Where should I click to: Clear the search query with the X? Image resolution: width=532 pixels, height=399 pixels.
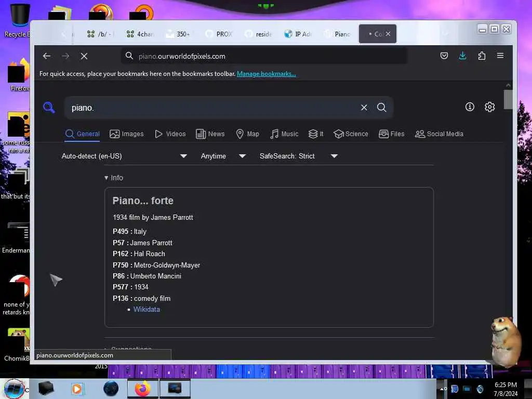[364, 108]
